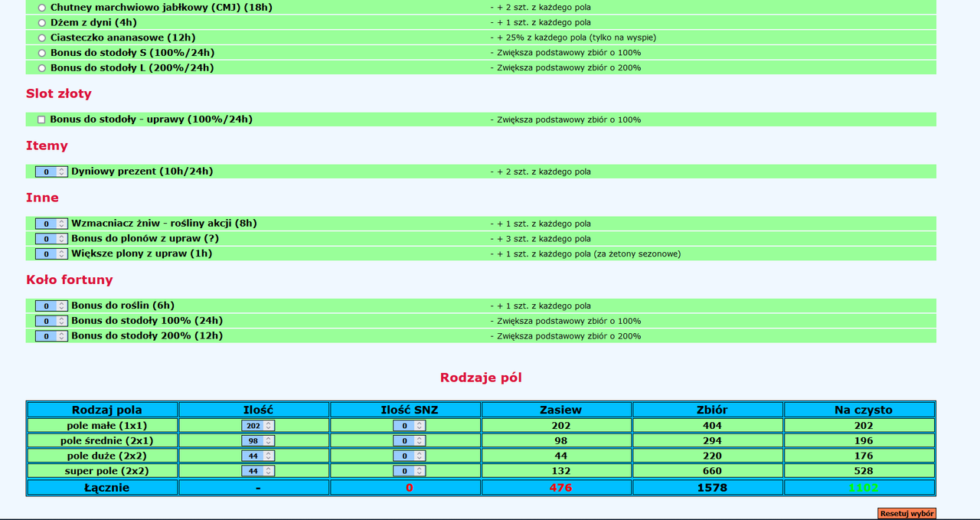The image size is (980, 520).
Task: Click total Zasiew value 476
Action: [560, 488]
